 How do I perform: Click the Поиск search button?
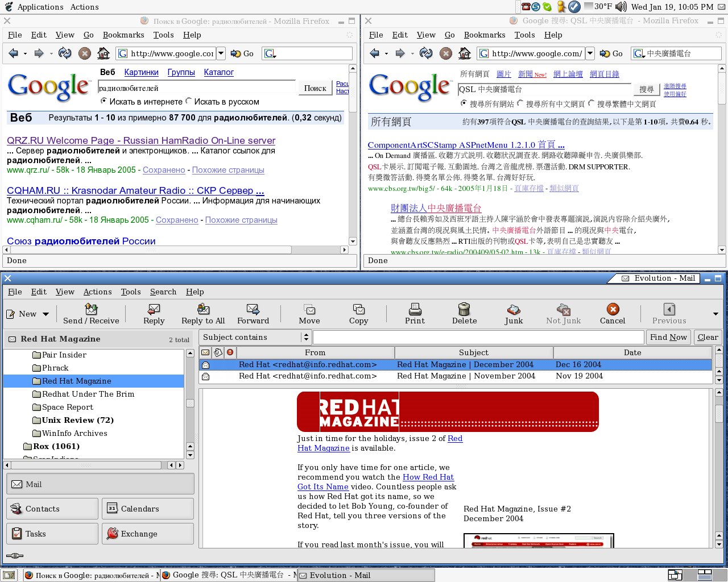click(315, 88)
